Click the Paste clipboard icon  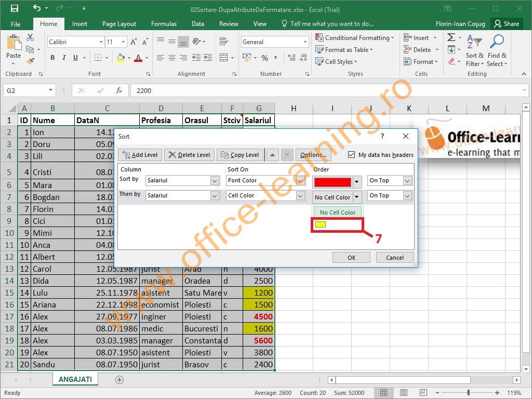(x=14, y=43)
